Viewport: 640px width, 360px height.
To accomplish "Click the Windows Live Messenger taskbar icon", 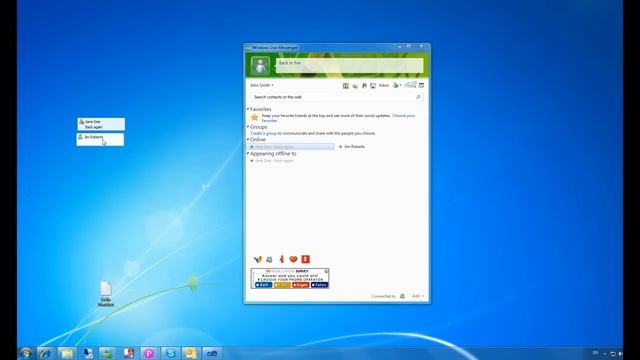I will [x=107, y=353].
